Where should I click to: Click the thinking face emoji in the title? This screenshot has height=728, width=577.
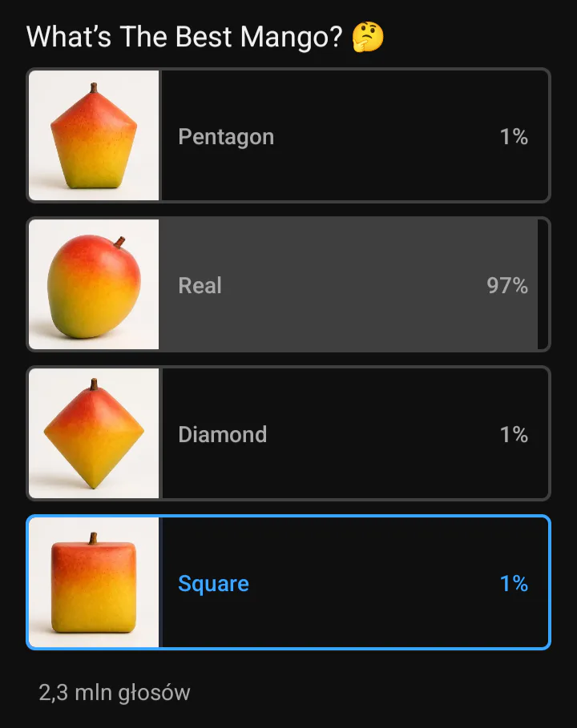click(368, 37)
